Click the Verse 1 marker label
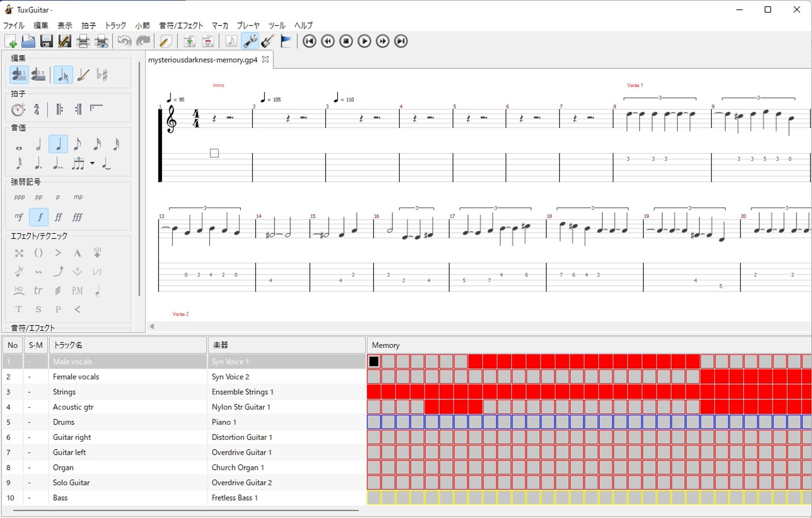This screenshot has width=812, height=518. tap(635, 85)
